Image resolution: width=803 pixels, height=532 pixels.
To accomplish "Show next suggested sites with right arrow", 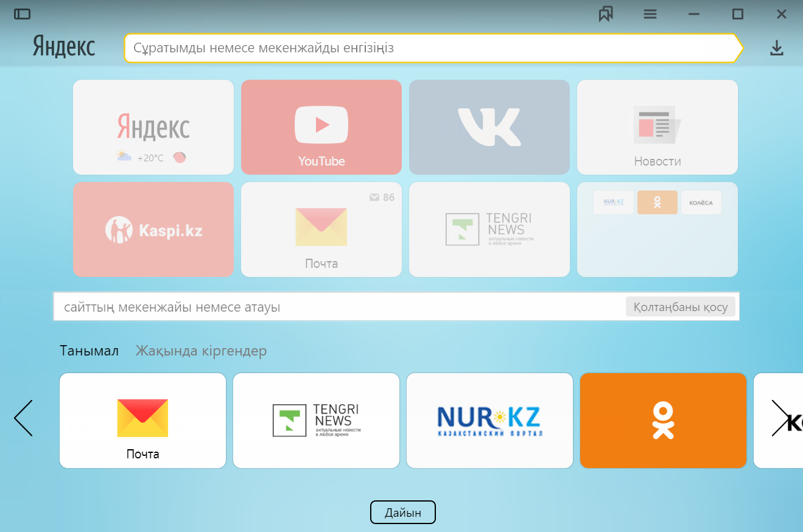I will 780,418.
